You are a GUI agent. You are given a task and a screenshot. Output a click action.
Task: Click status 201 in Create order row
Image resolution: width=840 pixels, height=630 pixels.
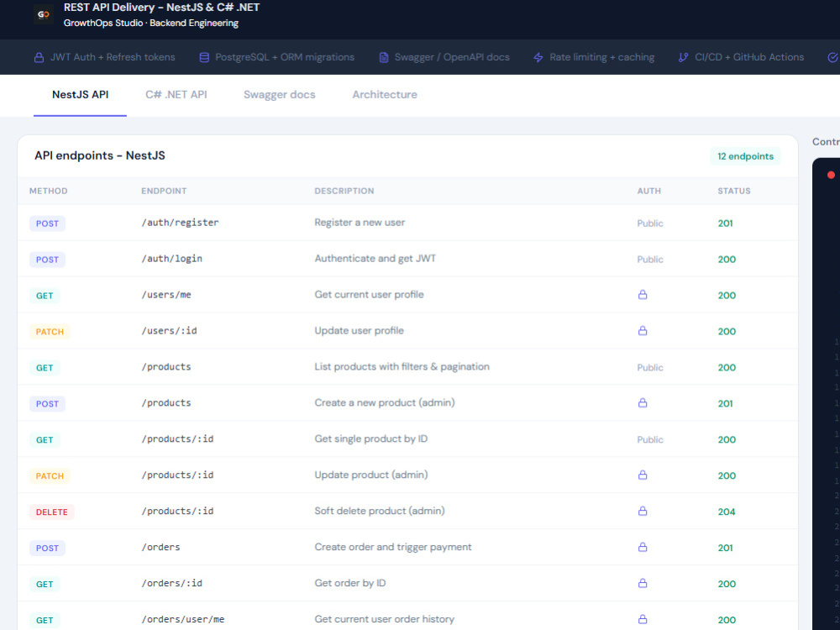click(x=726, y=548)
